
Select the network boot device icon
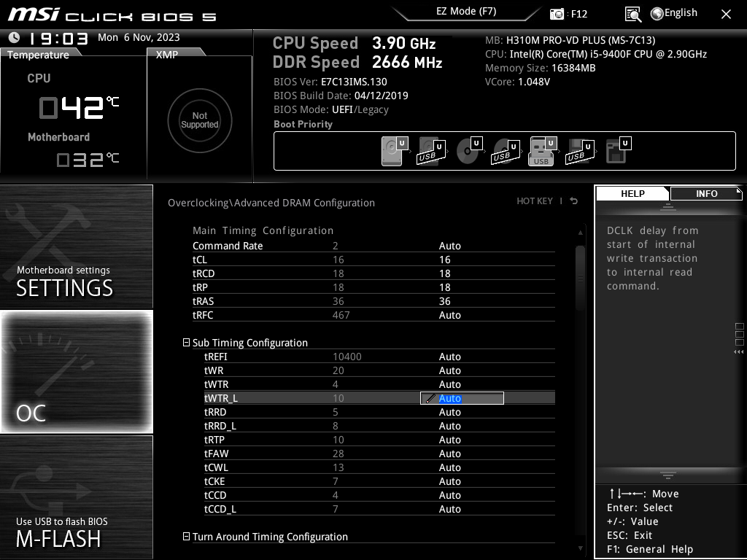point(619,150)
